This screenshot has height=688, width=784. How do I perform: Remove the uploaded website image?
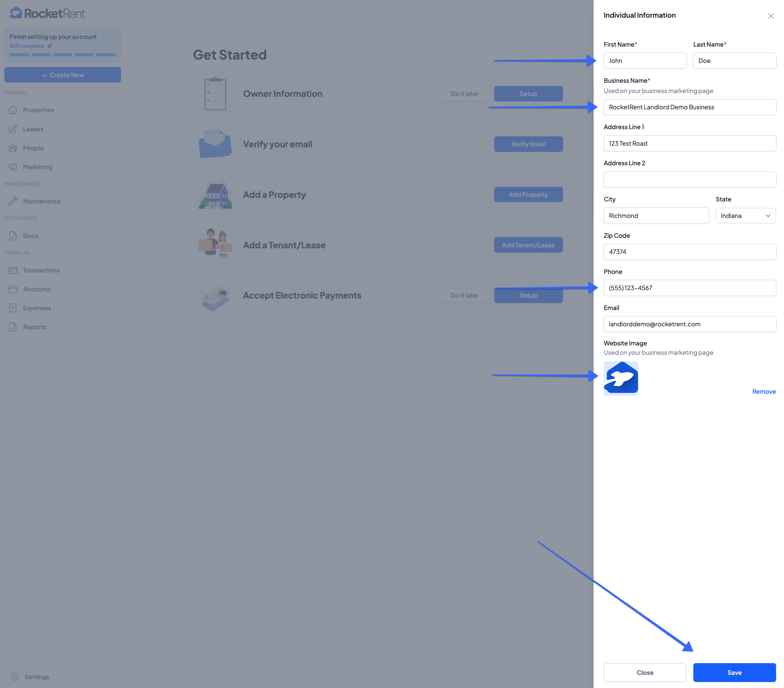click(764, 391)
